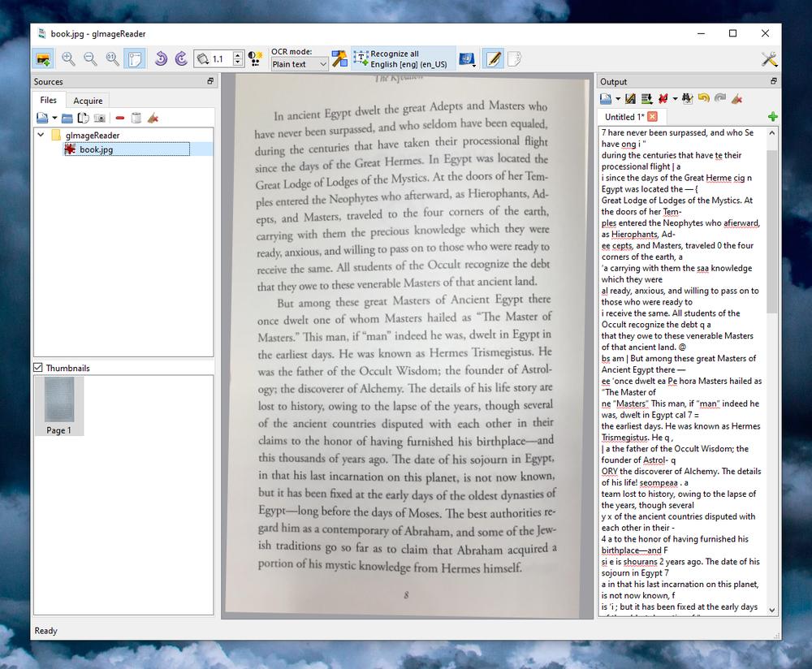Zoom in on the page image
The height and width of the screenshot is (669, 812).
tap(69, 58)
